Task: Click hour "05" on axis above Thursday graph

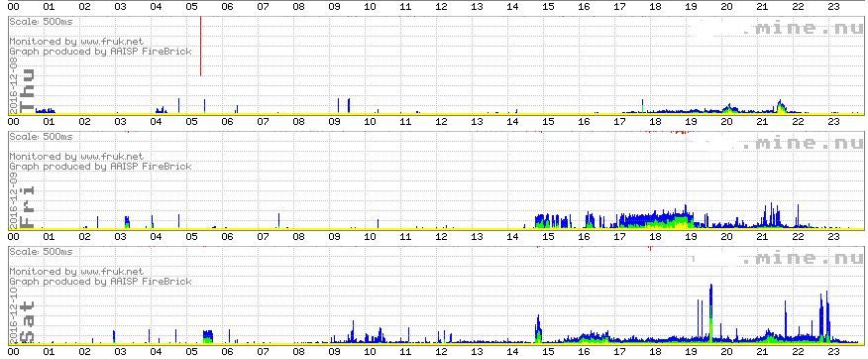Action: click(x=191, y=7)
